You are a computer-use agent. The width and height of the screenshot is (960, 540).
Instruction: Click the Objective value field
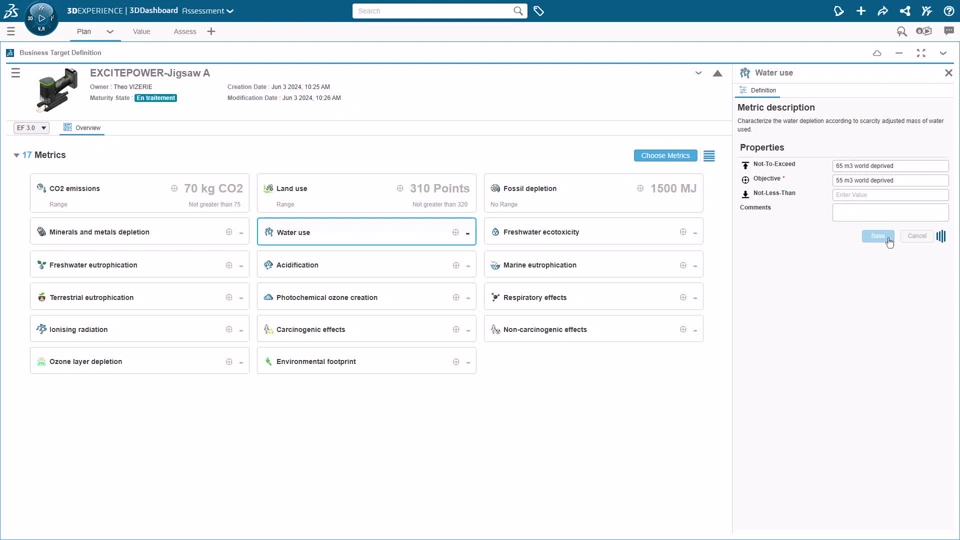click(x=890, y=181)
